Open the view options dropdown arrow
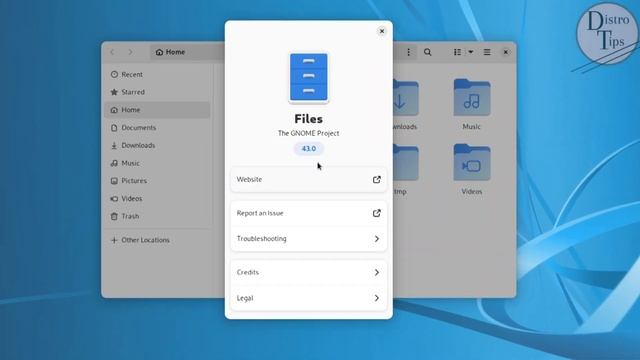This screenshot has width=640, height=360. (471, 52)
